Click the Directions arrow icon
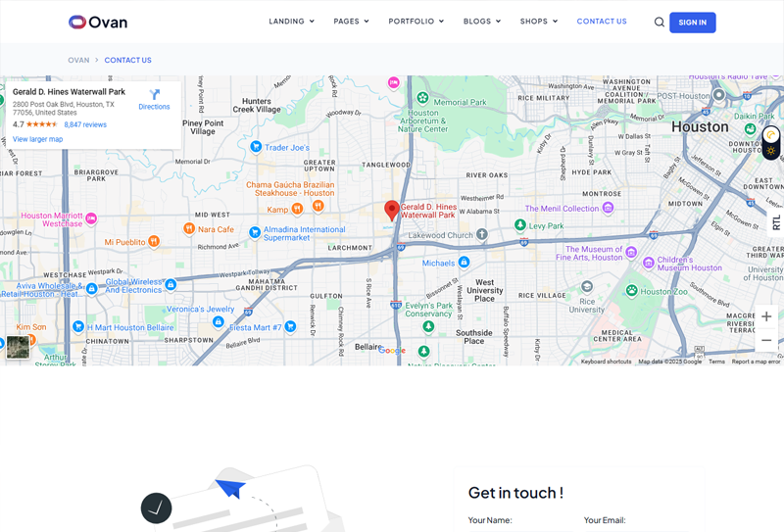 (x=154, y=94)
